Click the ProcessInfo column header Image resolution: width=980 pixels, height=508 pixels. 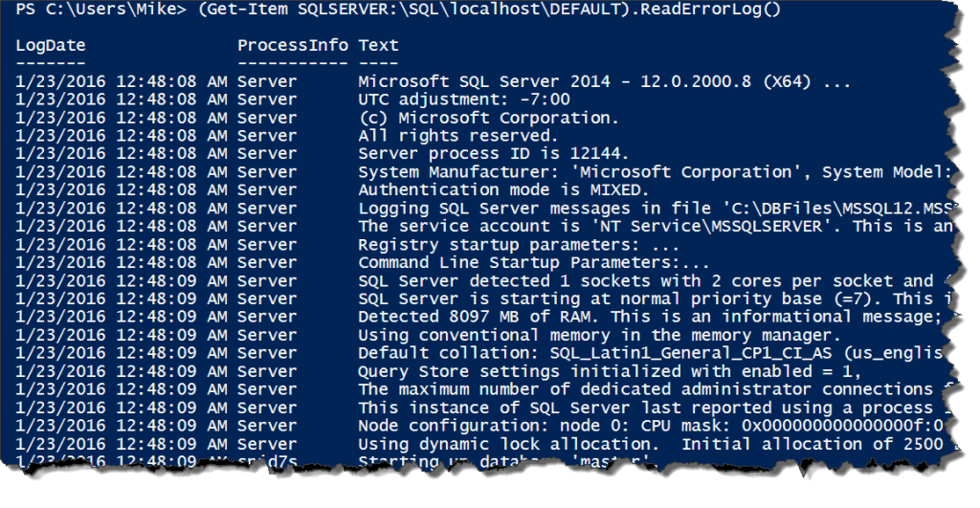pos(293,46)
